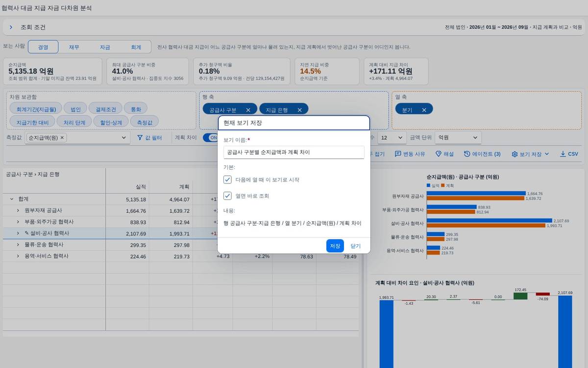588x368 pixels.
Task: Click the 합계 실적 cell 5,135.18
Action: coord(127,199)
